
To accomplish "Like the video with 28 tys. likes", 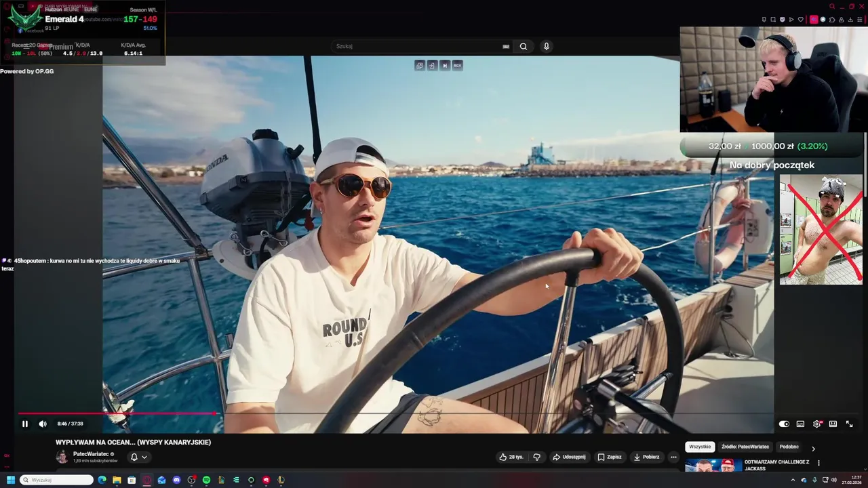I will point(511,457).
